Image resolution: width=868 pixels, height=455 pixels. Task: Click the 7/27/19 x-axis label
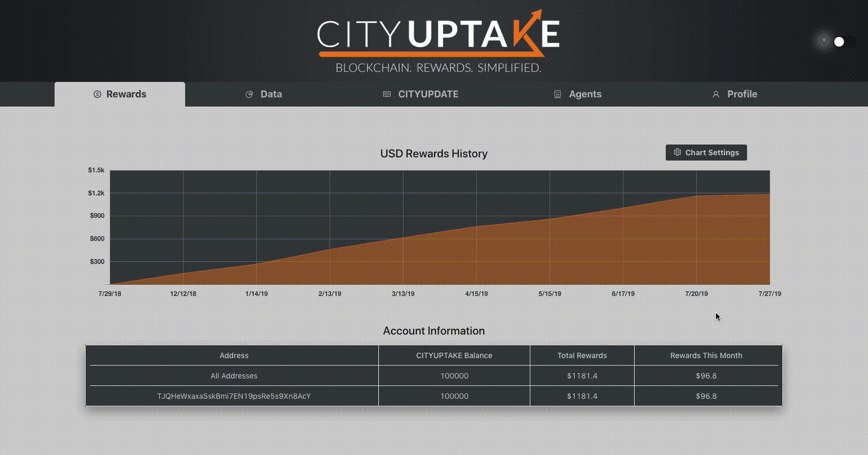tap(770, 294)
